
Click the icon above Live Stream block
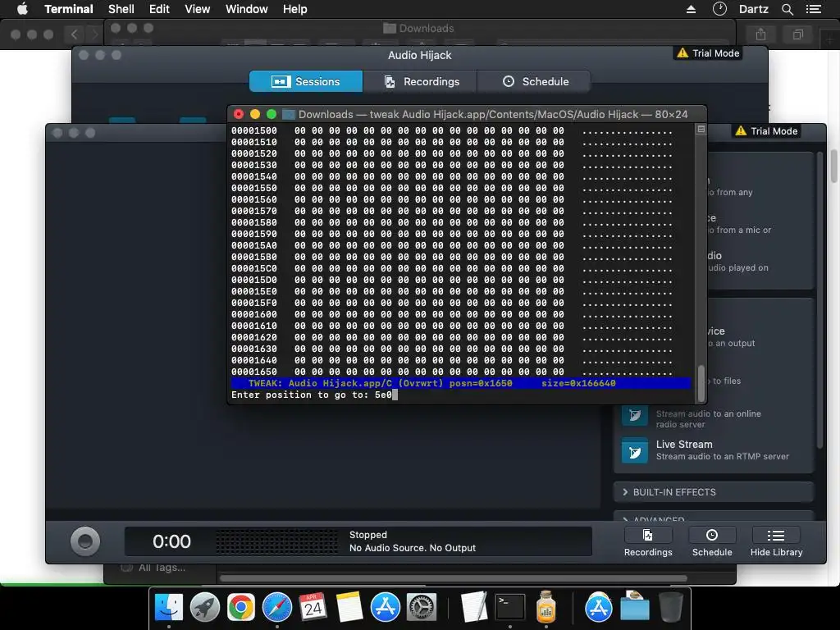point(635,415)
